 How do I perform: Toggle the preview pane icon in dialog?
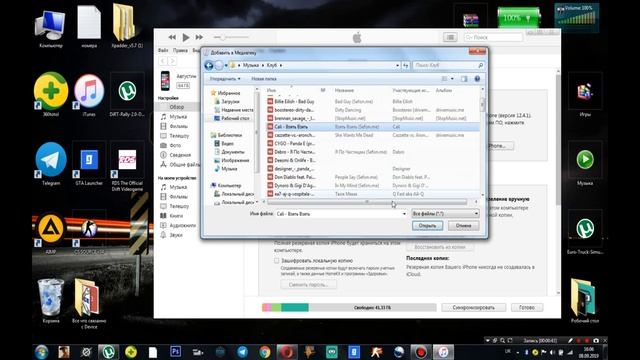[x=464, y=79]
